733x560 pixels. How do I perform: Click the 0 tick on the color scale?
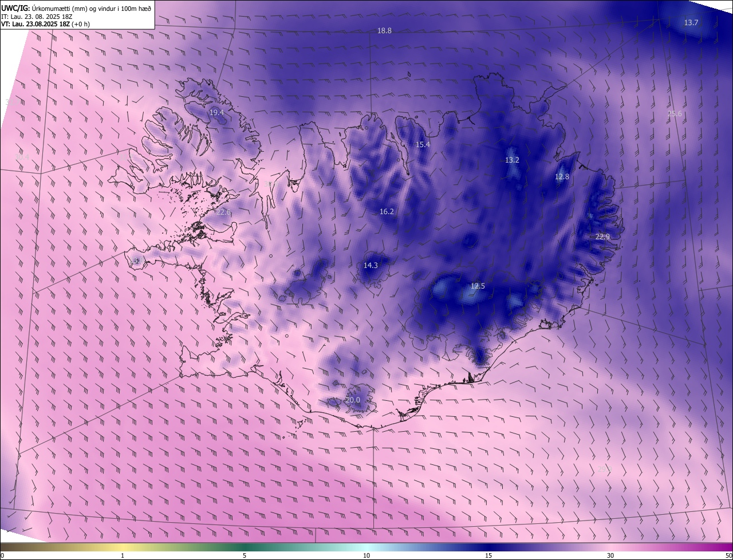pos(2,555)
